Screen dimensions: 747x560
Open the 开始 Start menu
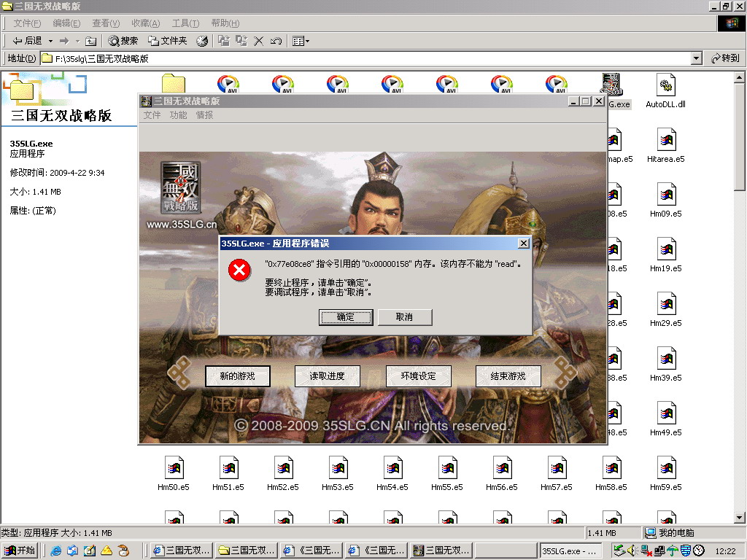(x=20, y=551)
